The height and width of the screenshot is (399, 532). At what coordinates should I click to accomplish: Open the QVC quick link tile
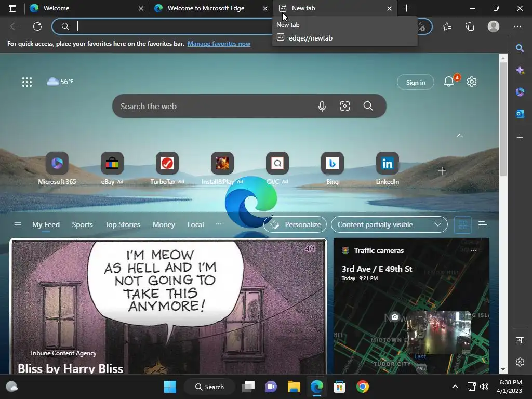(277, 169)
